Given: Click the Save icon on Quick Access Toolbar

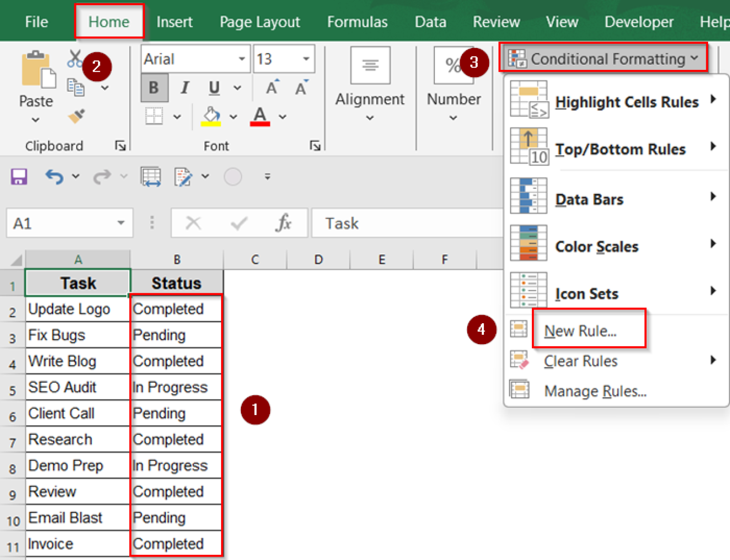Looking at the screenshot, I should pos(19,176).
